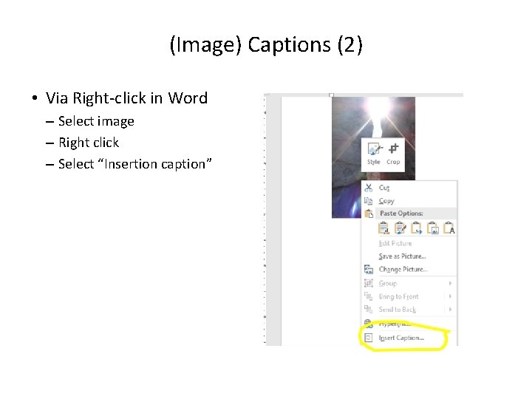Viewport: 532px width, 399px height.
Task: Choose Edit Picture menu entry
Action: (409, 243)
